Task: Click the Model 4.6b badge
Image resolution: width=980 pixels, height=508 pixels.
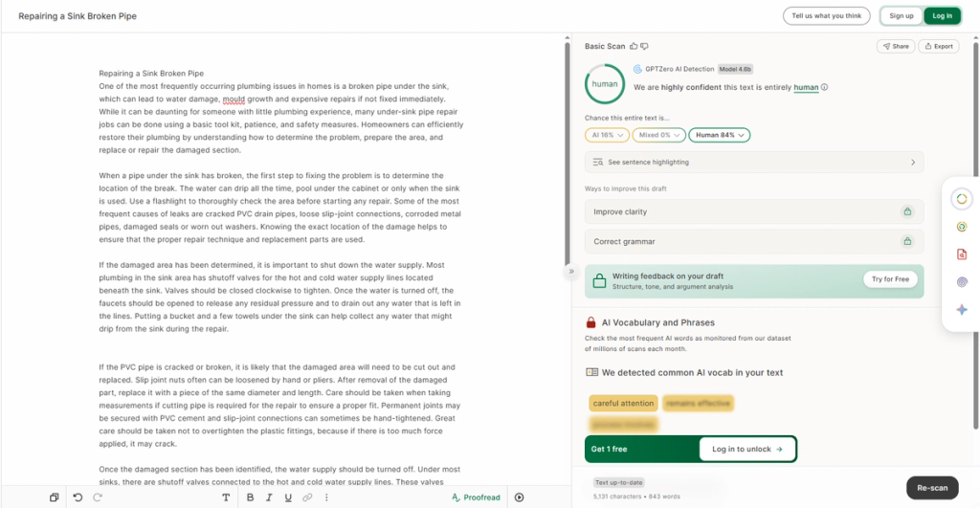Action: 735,69
